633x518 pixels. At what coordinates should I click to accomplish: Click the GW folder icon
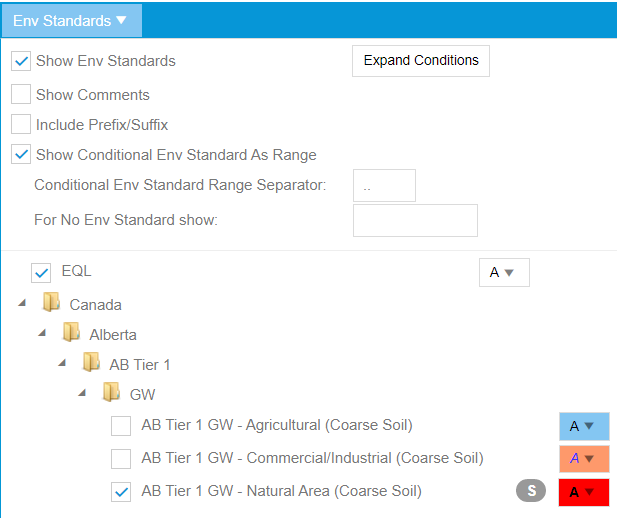[x=112, y=393]
